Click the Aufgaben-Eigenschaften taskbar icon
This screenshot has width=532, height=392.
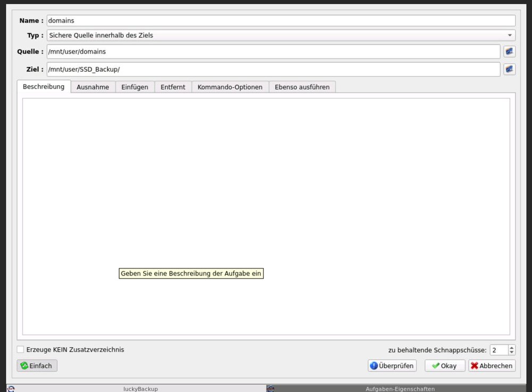(270, 389)
